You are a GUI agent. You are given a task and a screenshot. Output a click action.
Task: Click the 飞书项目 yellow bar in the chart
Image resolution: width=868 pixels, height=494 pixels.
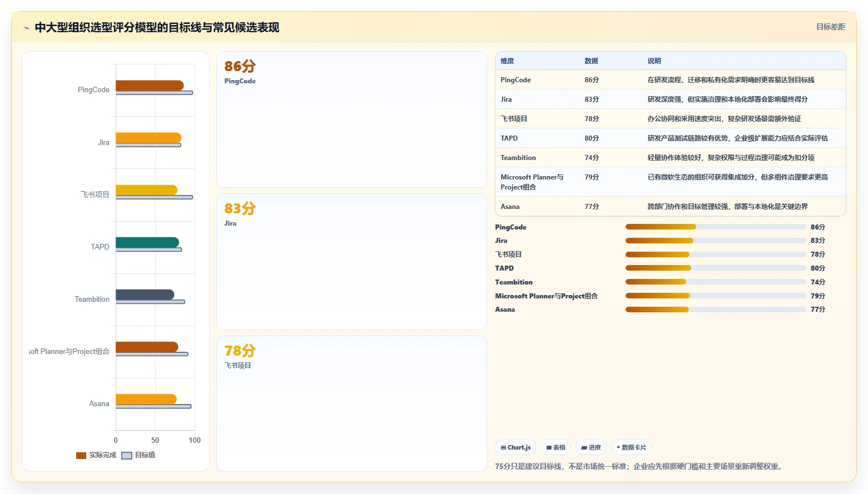point(146,190)
